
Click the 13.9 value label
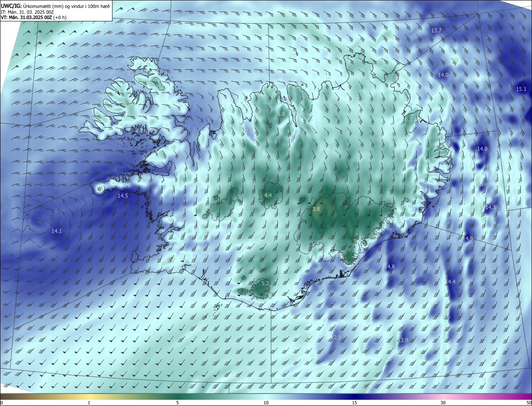point(403,340)
